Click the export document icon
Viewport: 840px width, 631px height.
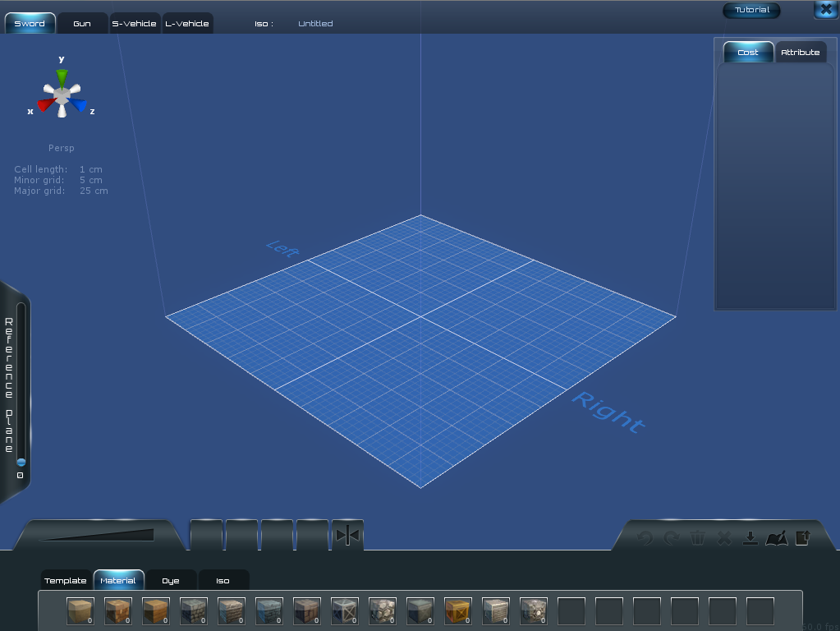pos(803,538)
